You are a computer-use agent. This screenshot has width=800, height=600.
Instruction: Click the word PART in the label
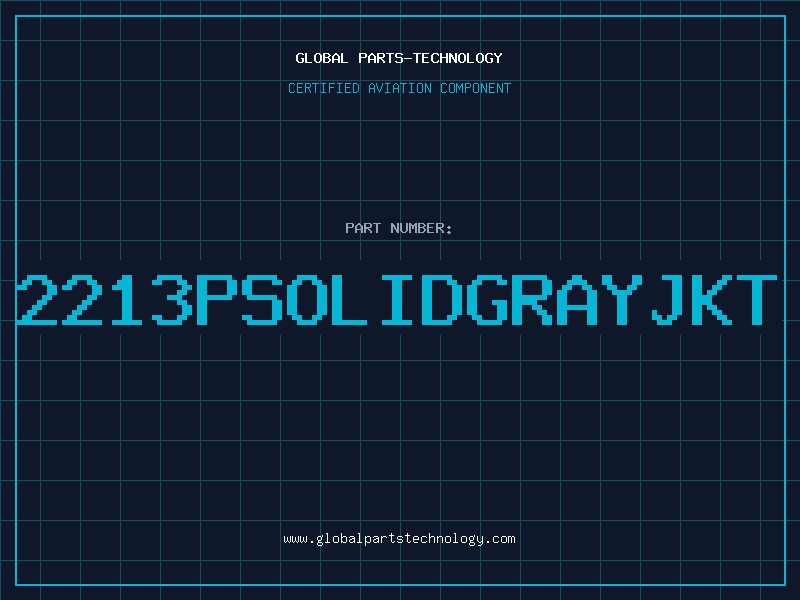click(x=363, y=228)
